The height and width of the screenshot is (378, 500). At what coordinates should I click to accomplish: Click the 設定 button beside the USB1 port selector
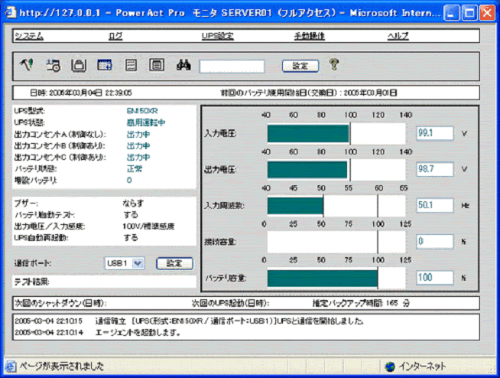(175, 263)
